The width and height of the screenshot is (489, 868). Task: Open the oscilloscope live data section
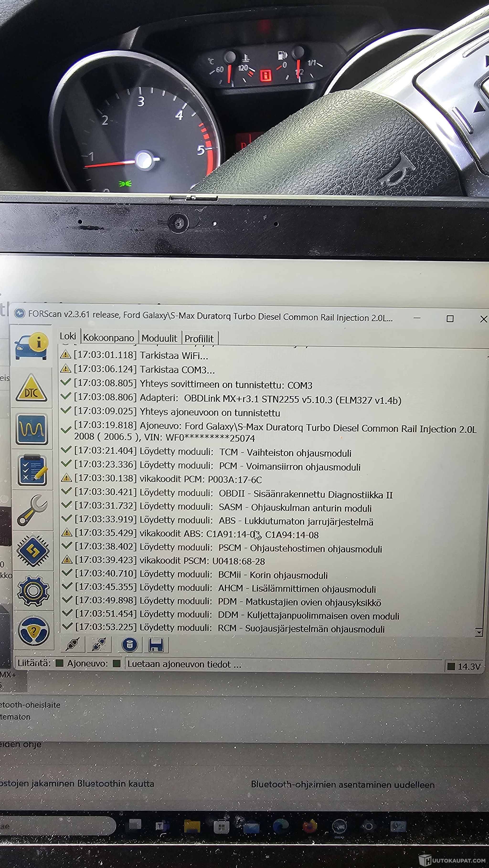(32, 429)
